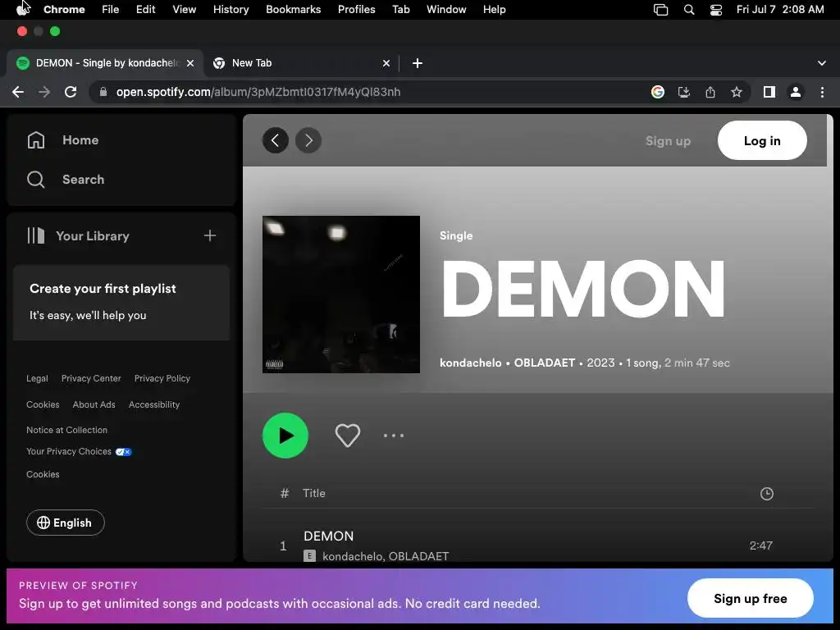The width and height of the screenshot is (840, 630).
Task: Close the DEMON Spotify tab
Action: click(x=190, y=63)
